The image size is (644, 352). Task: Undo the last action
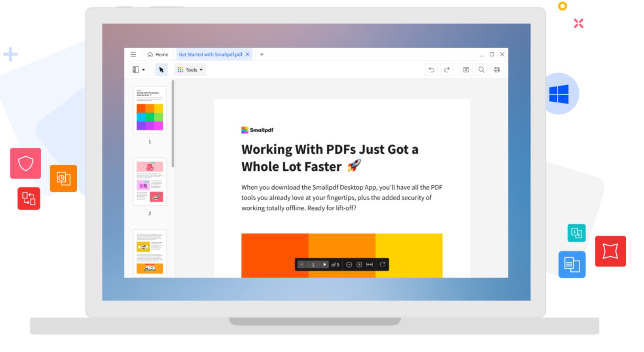click(x=432, y=69)
